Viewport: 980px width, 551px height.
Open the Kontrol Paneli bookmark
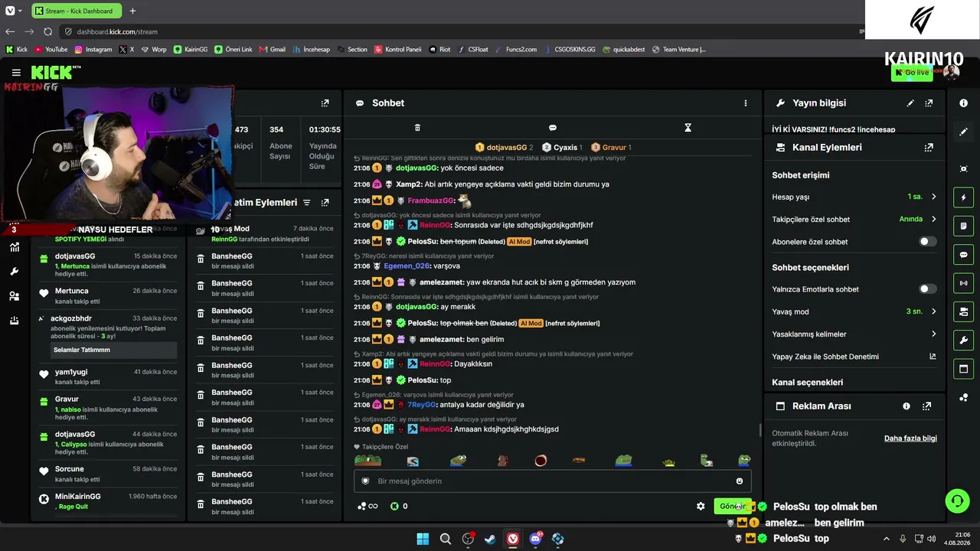click(x=397, y=49)
